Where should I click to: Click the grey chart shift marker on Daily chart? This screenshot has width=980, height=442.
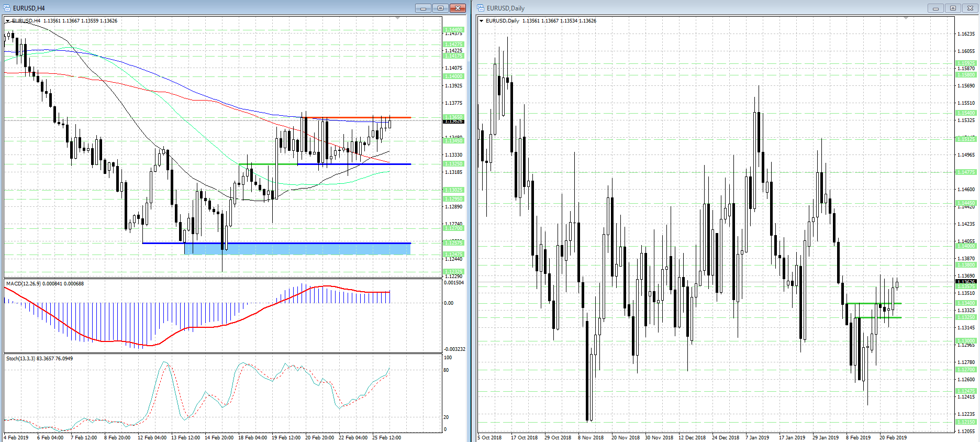click(906, 18)
